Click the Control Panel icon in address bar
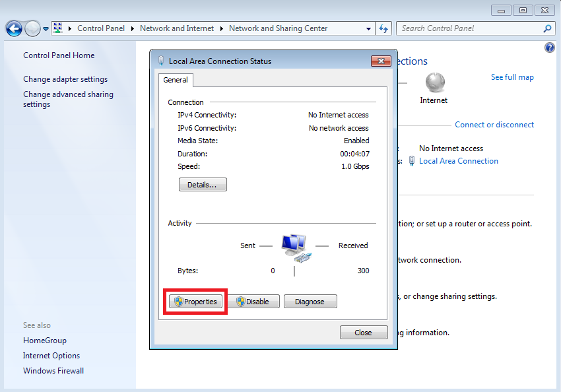 click(58, 28)
